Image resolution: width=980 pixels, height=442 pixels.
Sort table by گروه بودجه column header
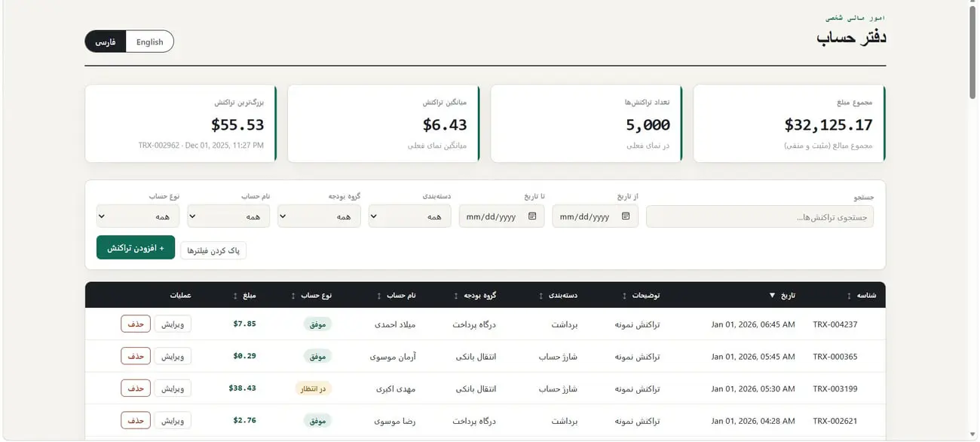[475, 295]
